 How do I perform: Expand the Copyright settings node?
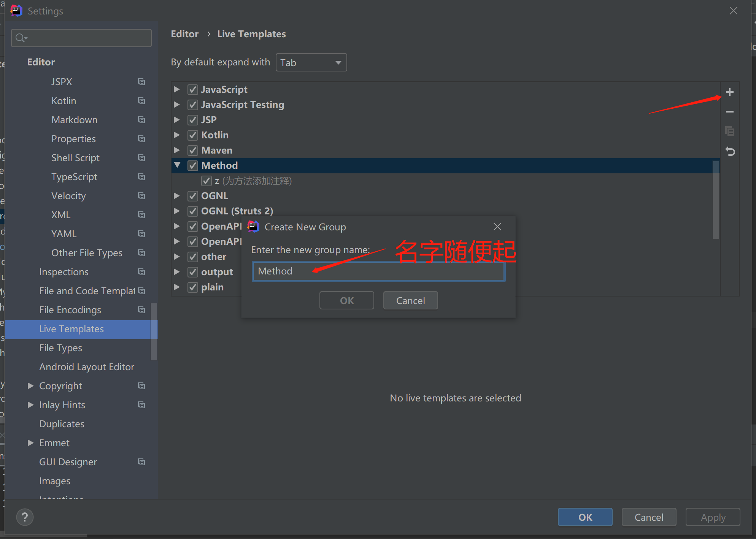coord(30,386)
